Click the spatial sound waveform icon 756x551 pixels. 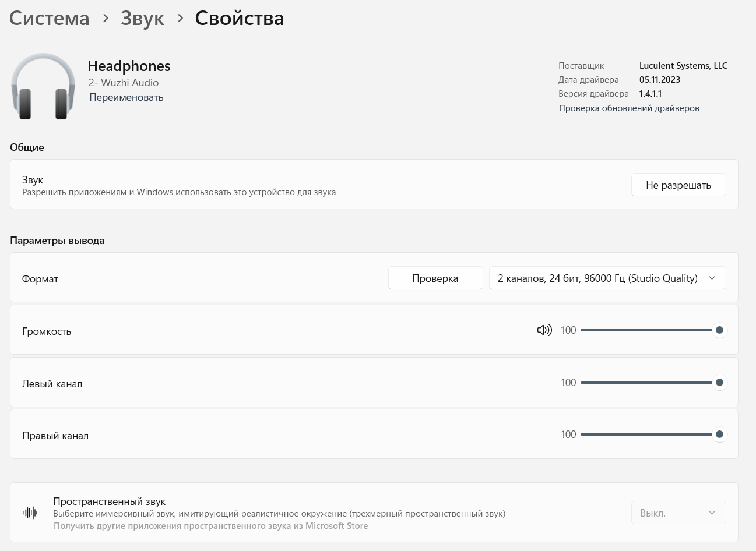(x=30, y=513)
